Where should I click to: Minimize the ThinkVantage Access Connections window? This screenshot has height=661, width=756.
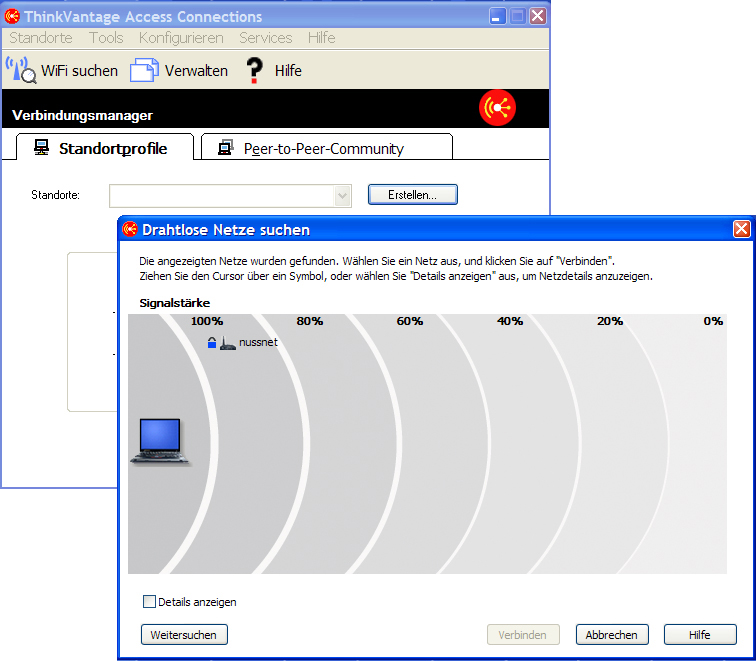click(x=497, y=16)
